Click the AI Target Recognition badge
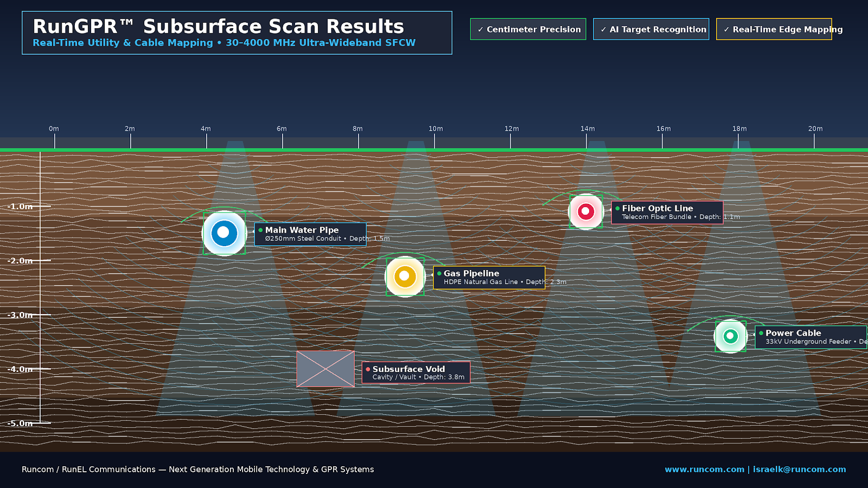The image size is (868, 488). click(x=651, y=29)
